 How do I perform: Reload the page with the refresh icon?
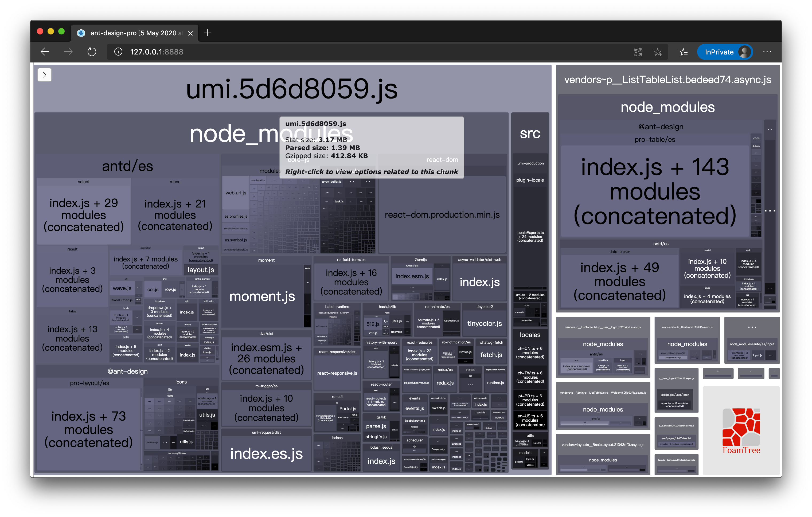click(92, 52)
